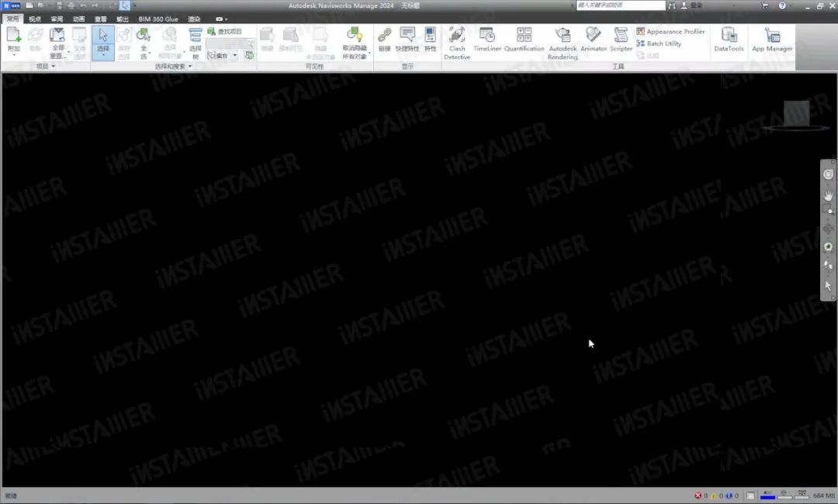Expand the Select & Search (选择和搜索) panel
Viewport: 838px width, 504px height.
173,66
